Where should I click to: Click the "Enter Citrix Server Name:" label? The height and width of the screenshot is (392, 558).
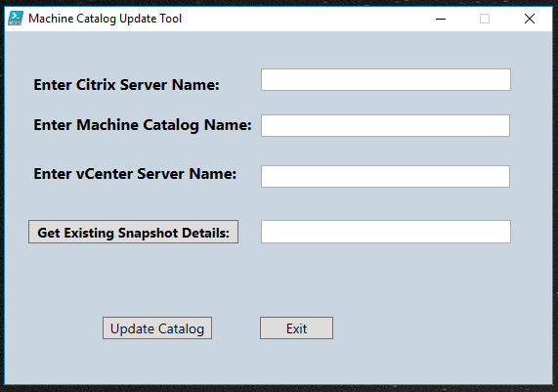pyautogui.click(x=126, y=85)
